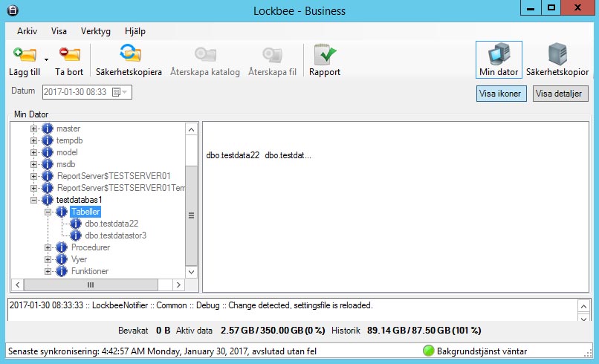
Task: Select the Tabeller tree item
Action: [x=85, y=212]
